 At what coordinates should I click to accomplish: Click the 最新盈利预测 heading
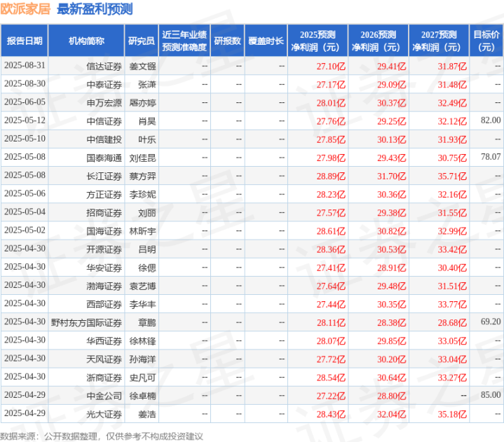coord(95,9)
